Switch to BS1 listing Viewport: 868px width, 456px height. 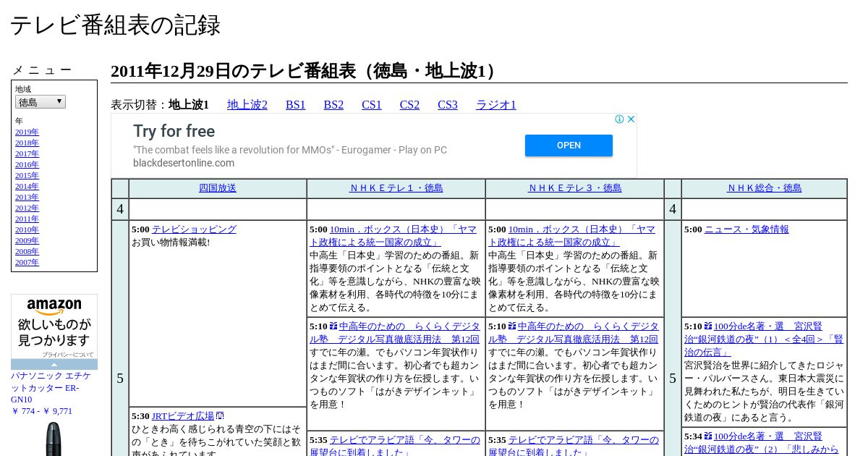coord(296,105)
